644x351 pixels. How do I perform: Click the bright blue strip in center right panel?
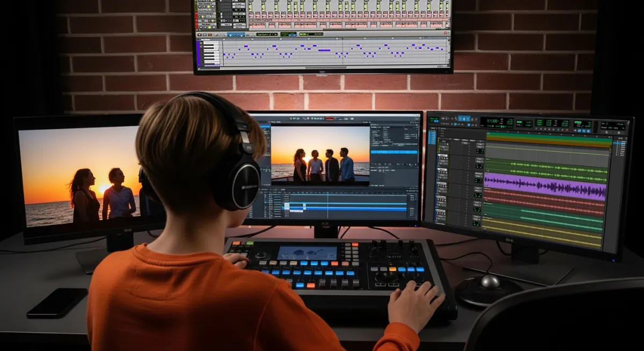394,152
